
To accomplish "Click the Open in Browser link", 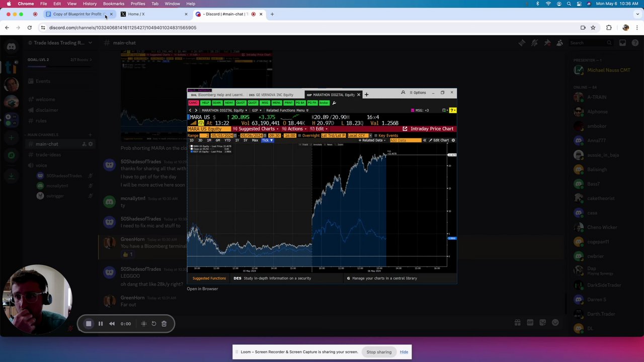I will (x=202, y=289).
